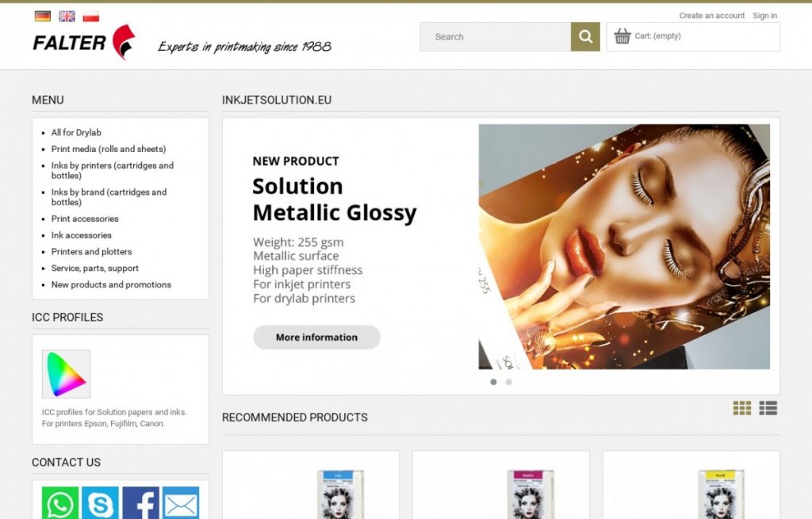Open Inks by printers menu item
The width and height of the screenshot is (812, 519).
point(113,170)
